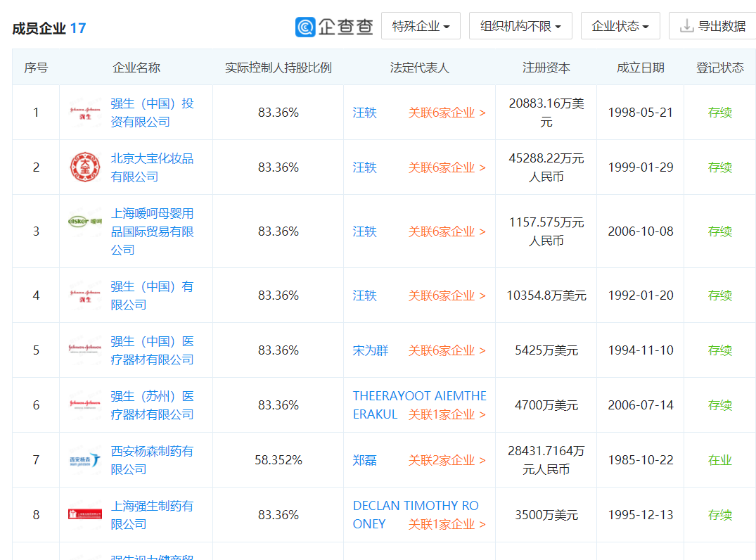Viewport: 756px width, 560px height.
Task: Expand the 企业状态 filter dropdown
Action: click(620, 26)
